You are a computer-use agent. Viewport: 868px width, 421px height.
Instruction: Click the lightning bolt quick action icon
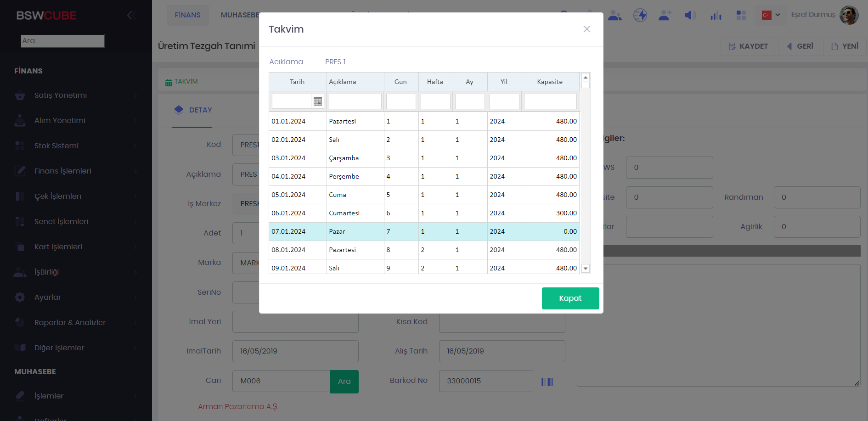pos(640,16)
